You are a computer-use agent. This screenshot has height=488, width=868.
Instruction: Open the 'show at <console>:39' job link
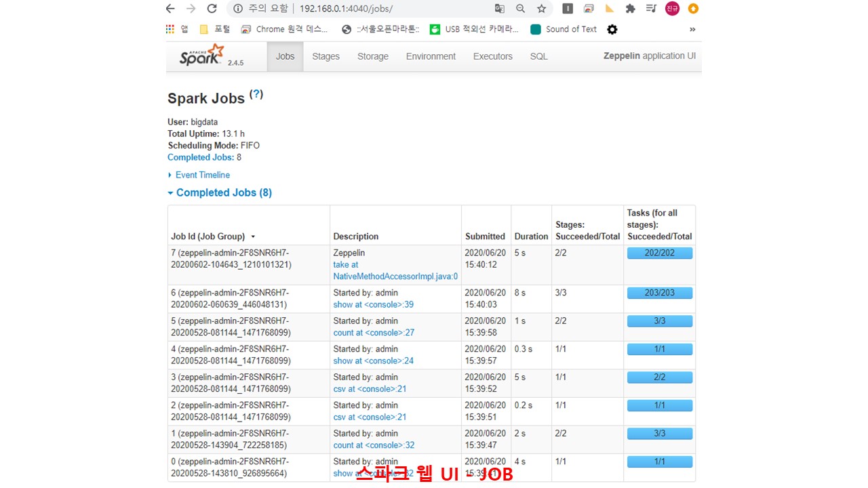(x=373, y=304)
